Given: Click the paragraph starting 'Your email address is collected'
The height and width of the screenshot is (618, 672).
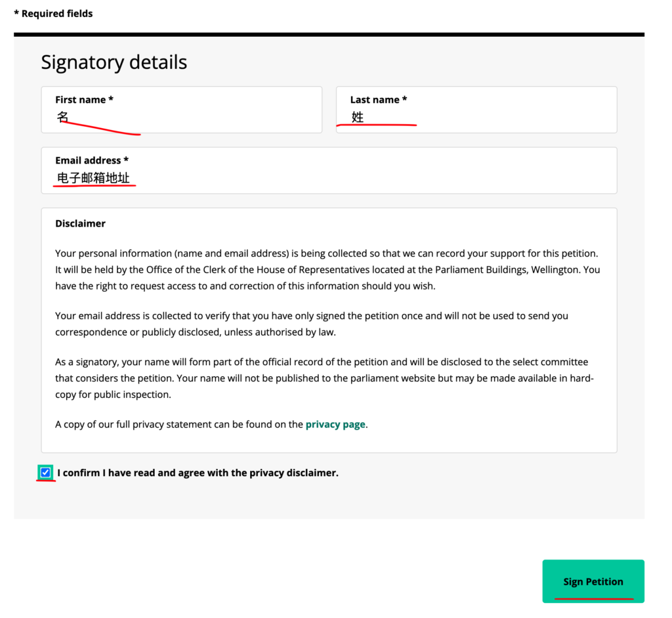Looking at the screenshot, I should coord(312,324).
